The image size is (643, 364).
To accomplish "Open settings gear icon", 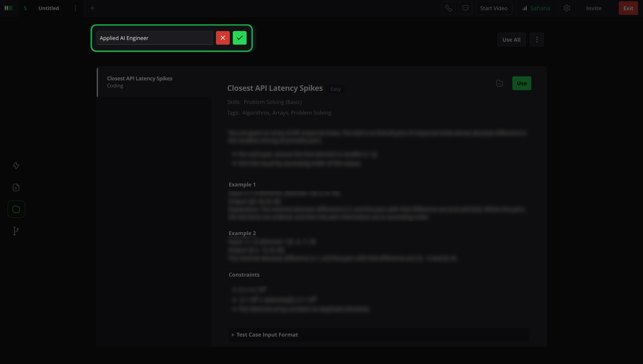I will pos(567,8).
